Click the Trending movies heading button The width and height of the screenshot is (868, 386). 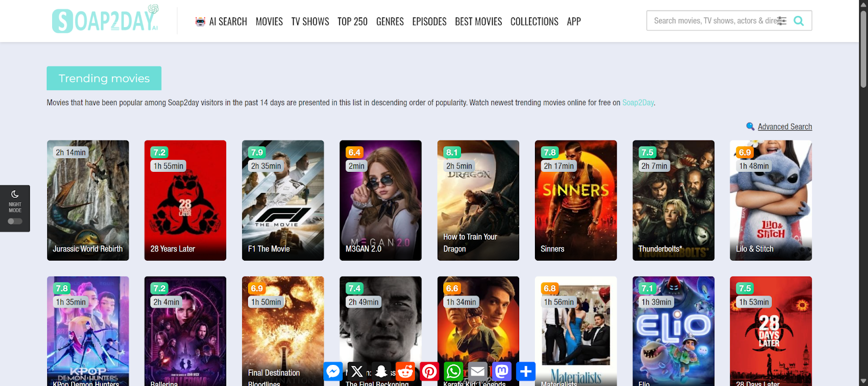click(x=104, y=78)
